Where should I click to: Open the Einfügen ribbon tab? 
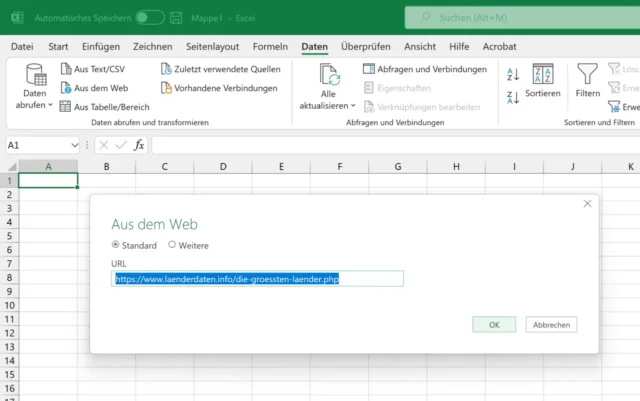(101, 46)
